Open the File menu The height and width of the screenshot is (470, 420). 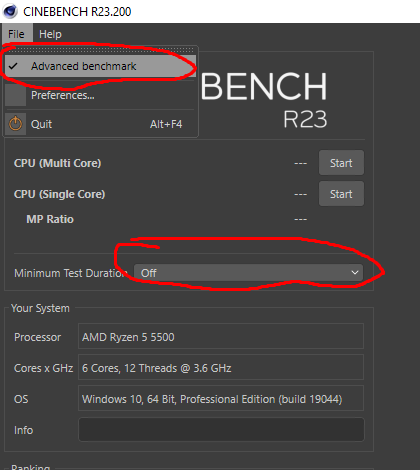16,34
